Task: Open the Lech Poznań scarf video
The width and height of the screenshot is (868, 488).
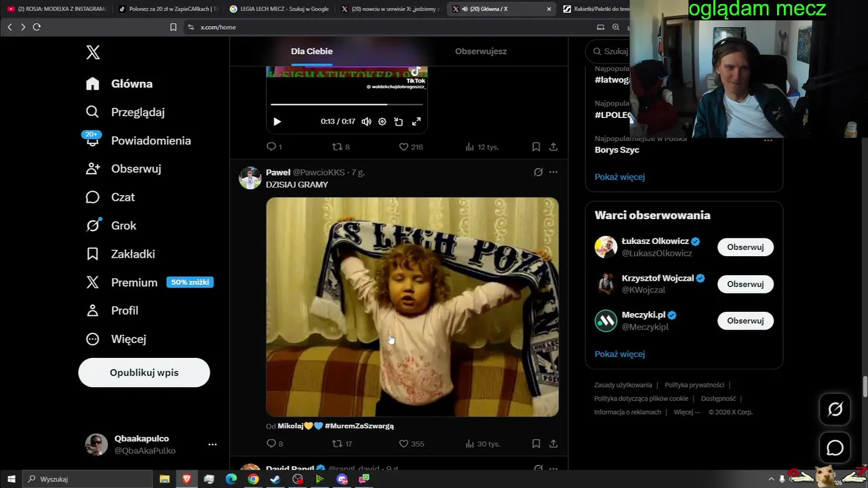Action: tap(412, 307)
